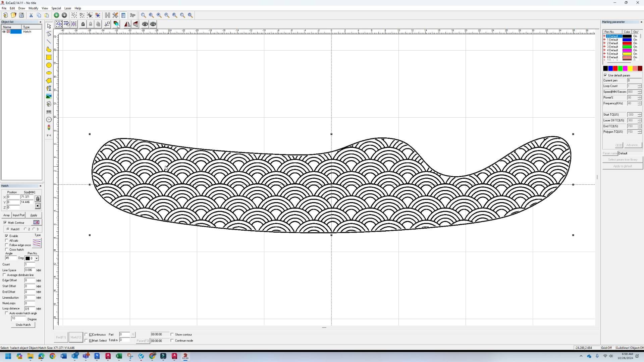The height and width of the screenshot is (362, 644).
Task: Select the Bitmap image tool
Action: (49, 96)
